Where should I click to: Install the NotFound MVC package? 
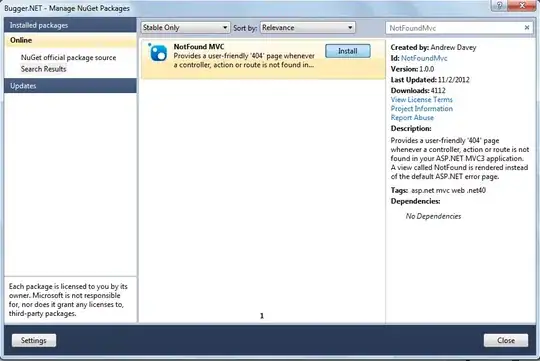click(x=348, y=51)
